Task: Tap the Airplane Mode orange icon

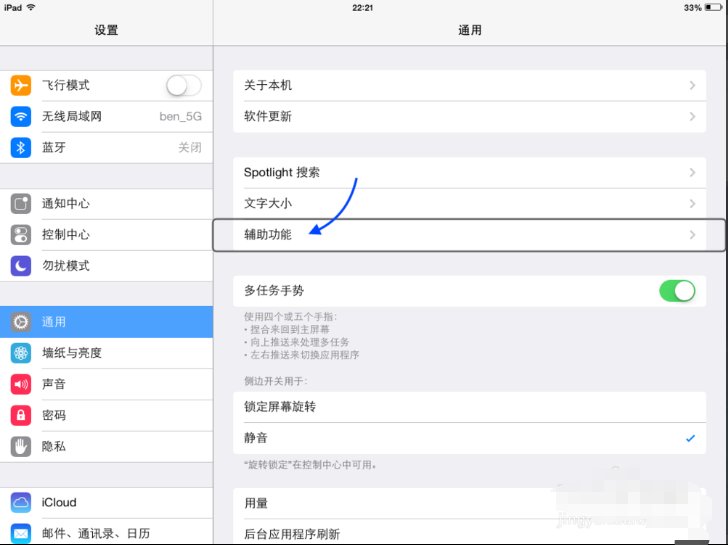Action: pos(21,85)
